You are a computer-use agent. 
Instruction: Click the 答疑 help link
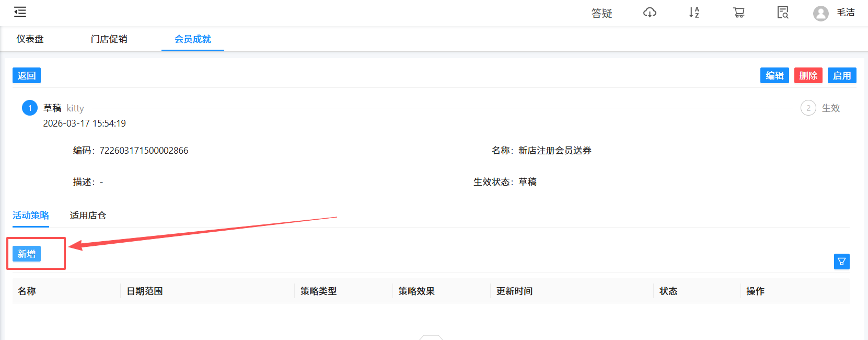click(x=601, y=13)
